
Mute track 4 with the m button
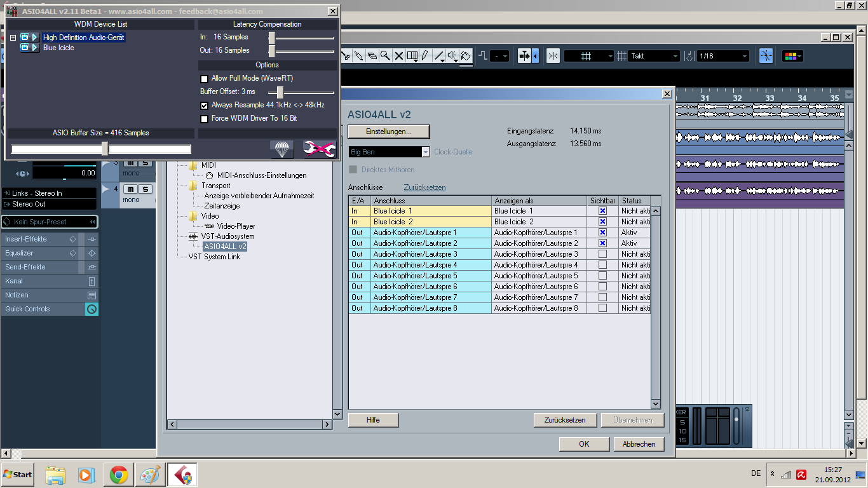pos(130,189)
